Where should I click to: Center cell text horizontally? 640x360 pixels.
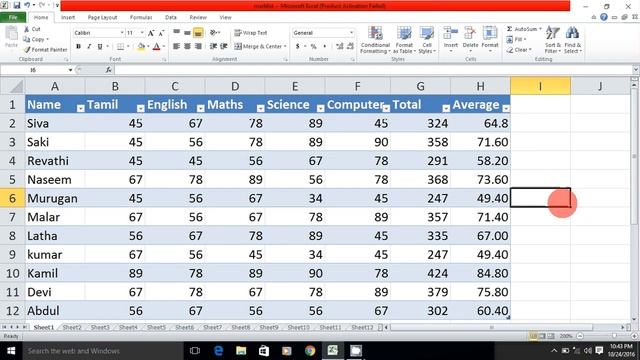click(187, 47)
